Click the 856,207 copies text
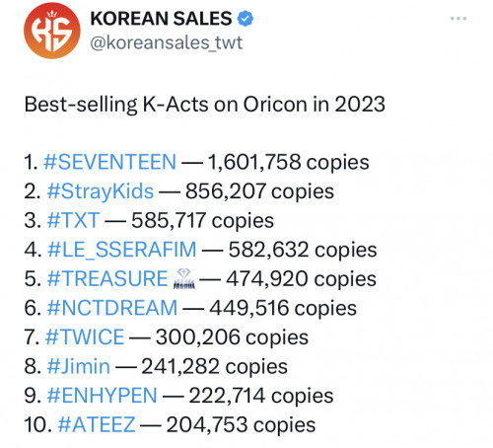The image size is (493, 448). tap(259, 191)
